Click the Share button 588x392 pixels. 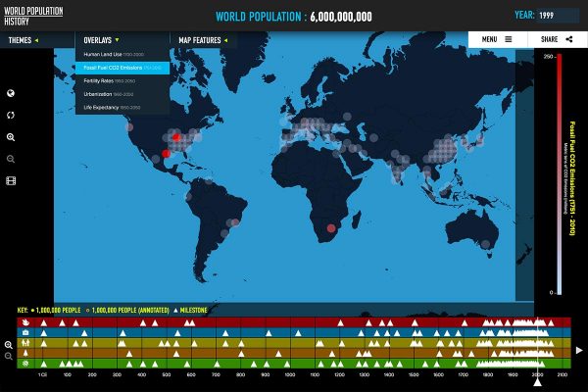coord(558,39)
